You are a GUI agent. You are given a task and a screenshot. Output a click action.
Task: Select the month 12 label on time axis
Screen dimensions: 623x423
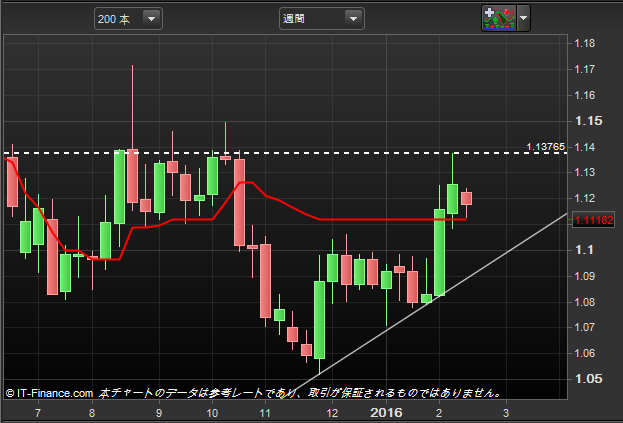(332, 413)
